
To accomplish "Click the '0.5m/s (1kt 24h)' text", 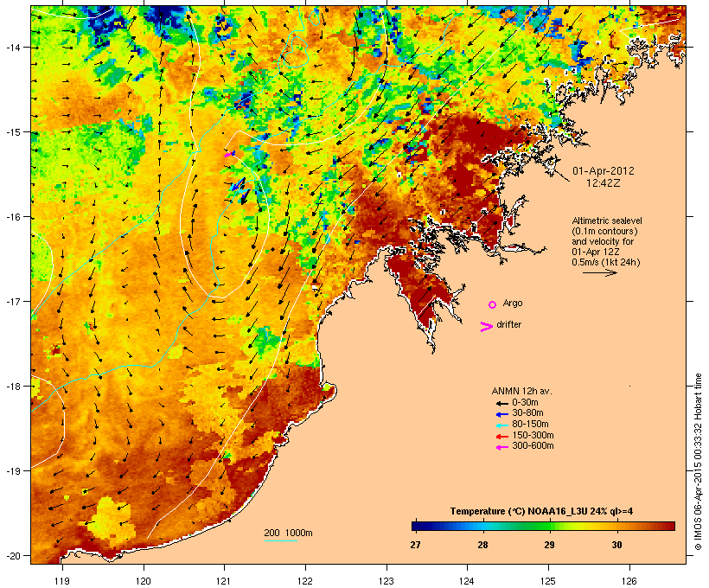I will tap(606, 262).
